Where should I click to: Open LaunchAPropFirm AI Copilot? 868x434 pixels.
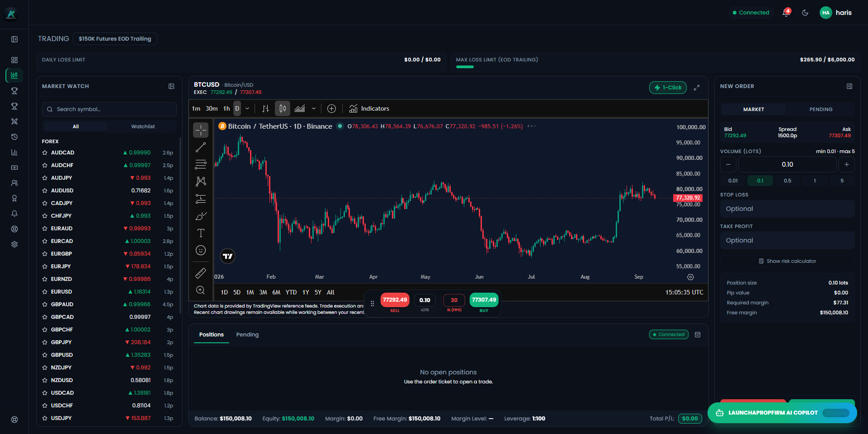pyautogui.click(x=782, y=413)
